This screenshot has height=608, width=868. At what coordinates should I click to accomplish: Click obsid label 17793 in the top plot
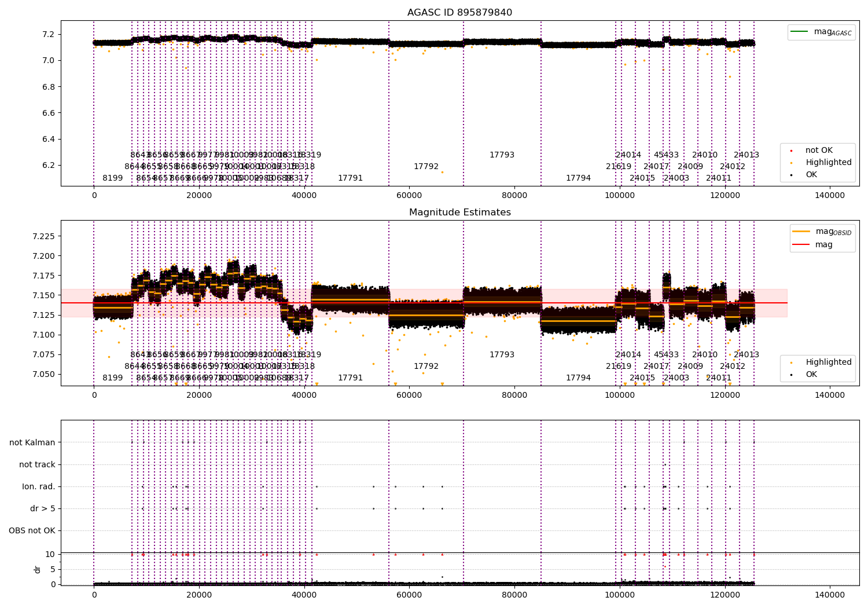coord(502,155)
